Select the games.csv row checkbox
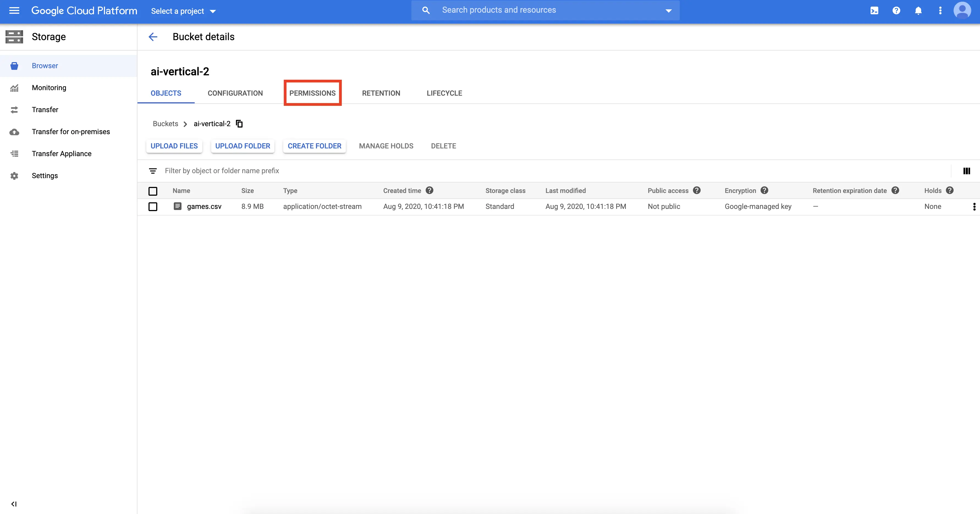 tap(153, 206)
